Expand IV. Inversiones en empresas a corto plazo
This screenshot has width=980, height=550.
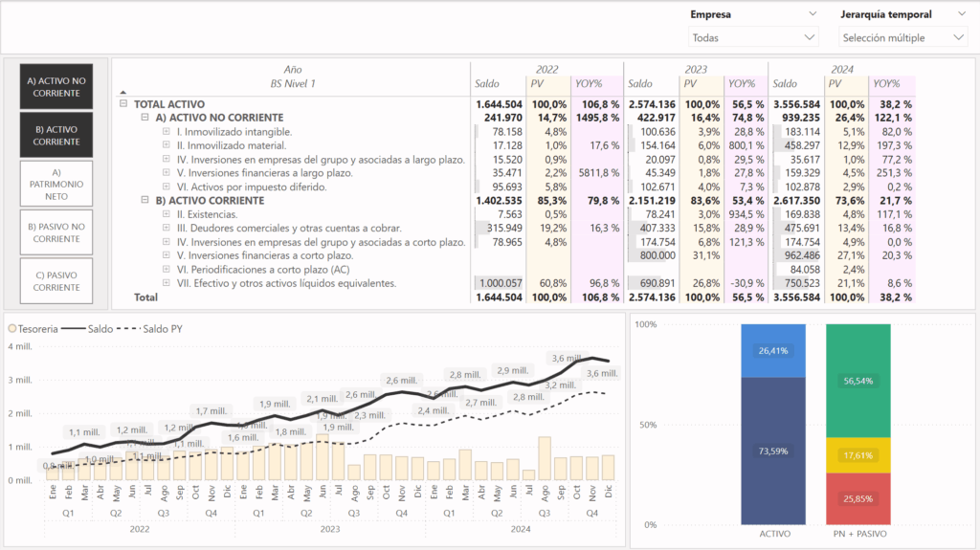tap(167, 241)
